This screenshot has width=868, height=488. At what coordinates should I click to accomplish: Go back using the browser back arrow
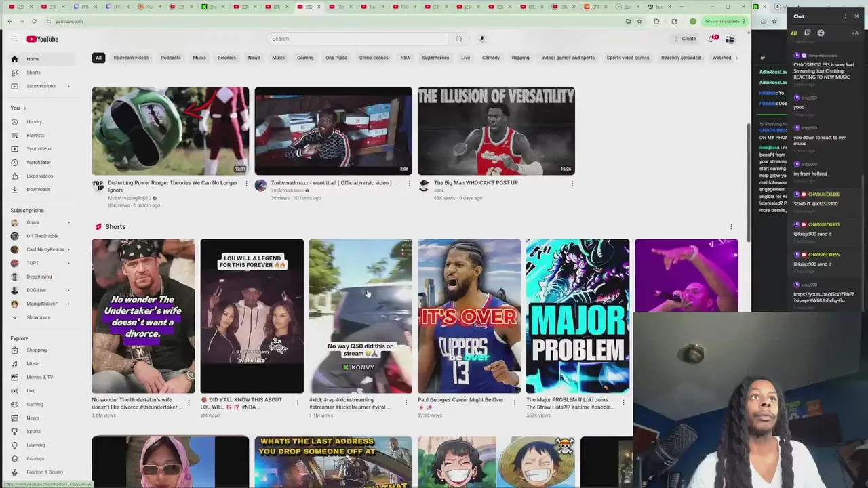pos(9,21)
